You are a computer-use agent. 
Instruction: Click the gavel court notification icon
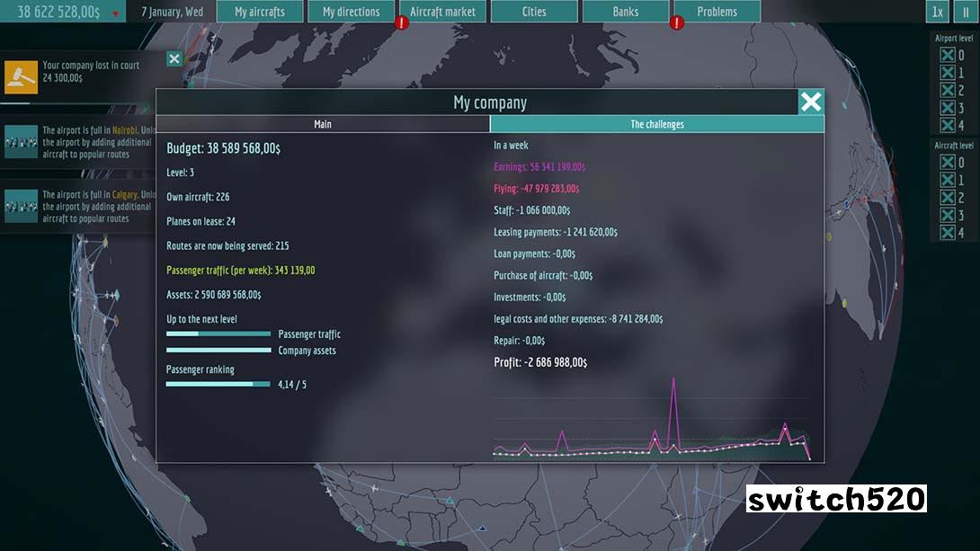[22, 76]
